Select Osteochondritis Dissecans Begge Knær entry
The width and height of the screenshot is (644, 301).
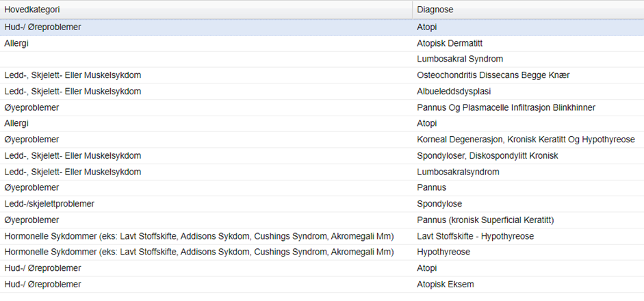493,75
